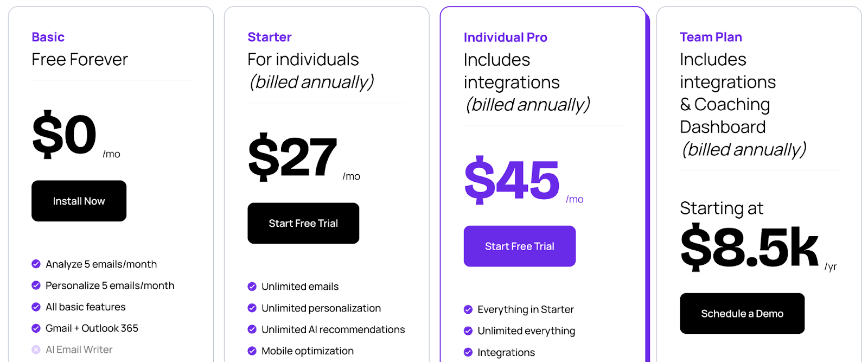The width and height of the screenshot is (868, 362).
Task: Start Free Trial for Individual Pro
Action: click(x=519, y=246)
